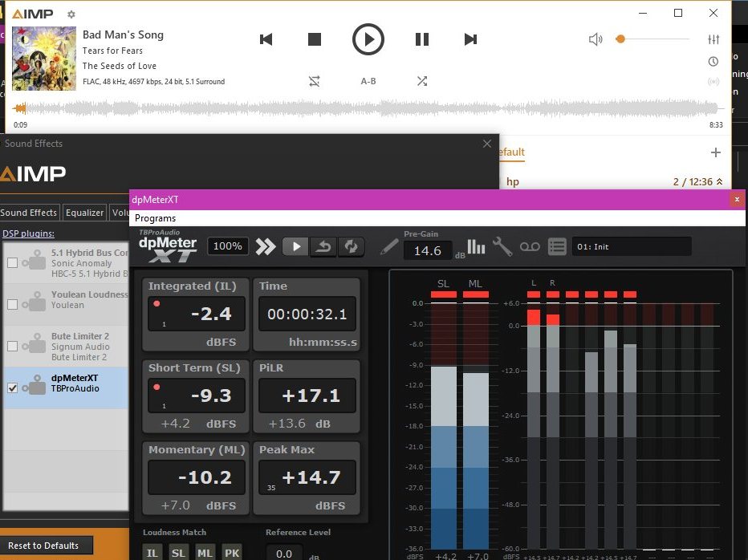Open the 100% GUI scale dropdown

click(x=228, y=246)
